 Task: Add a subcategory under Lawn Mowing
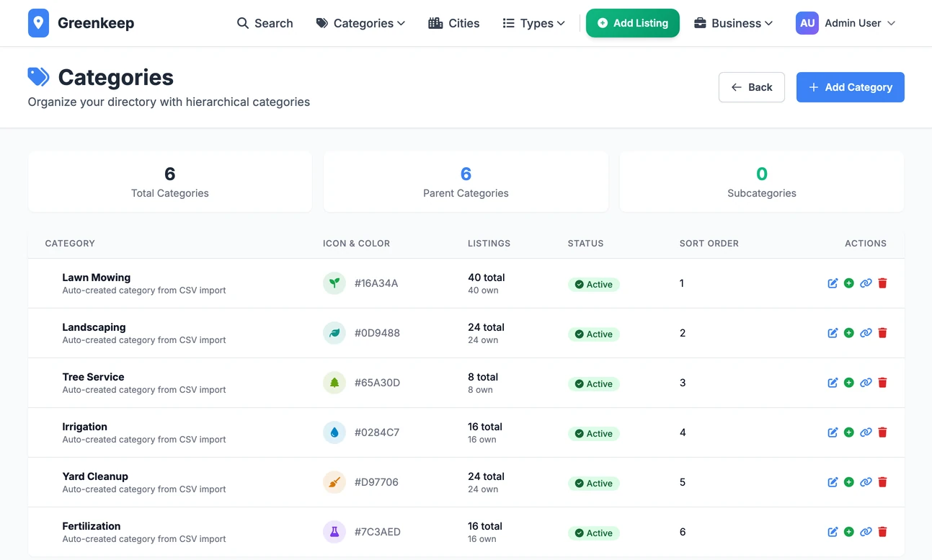click(x=849, y=283)
